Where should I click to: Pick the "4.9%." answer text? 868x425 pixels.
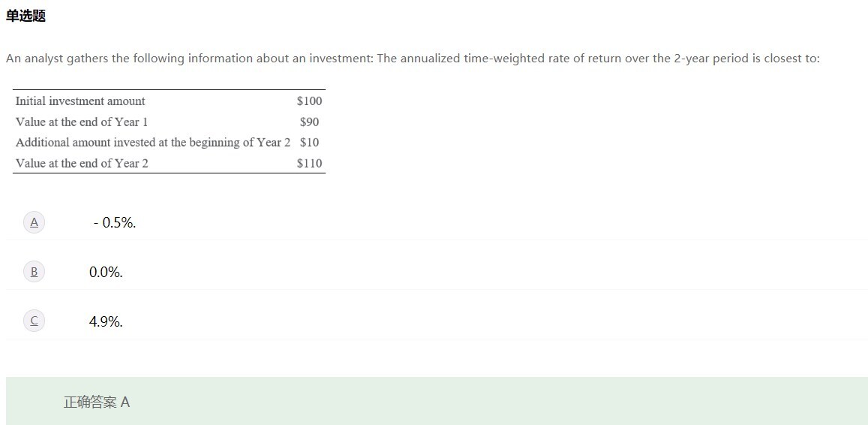point(106,321)
